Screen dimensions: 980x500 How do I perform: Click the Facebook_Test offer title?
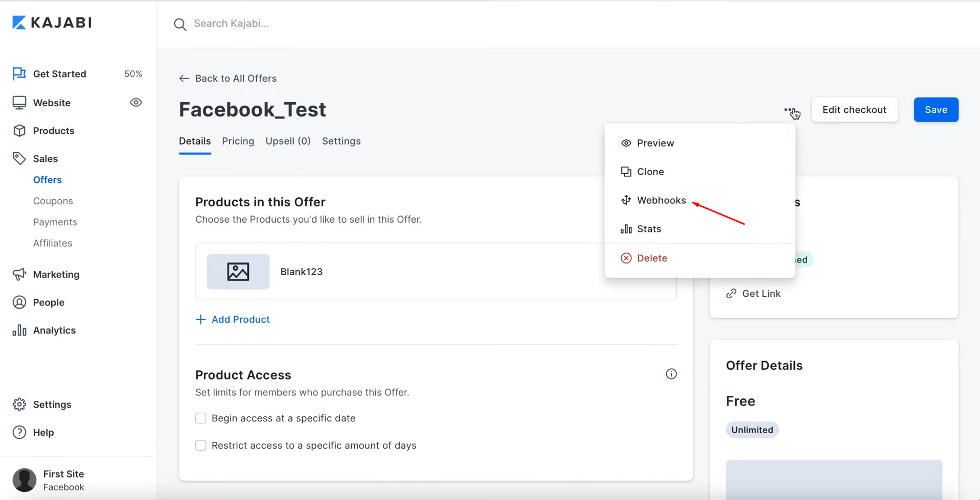pyautogui.click(x=253, y=110)
